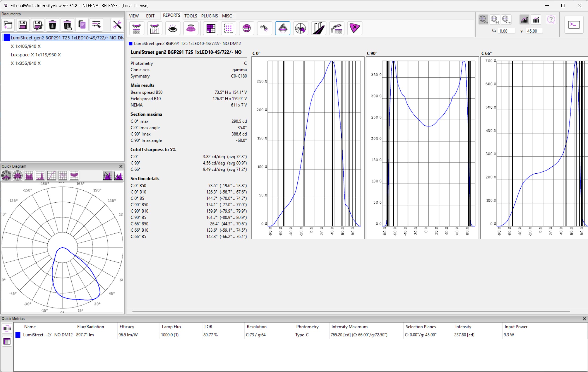Open the sliders-with-cursor selection settings icon

pos(97,25)
